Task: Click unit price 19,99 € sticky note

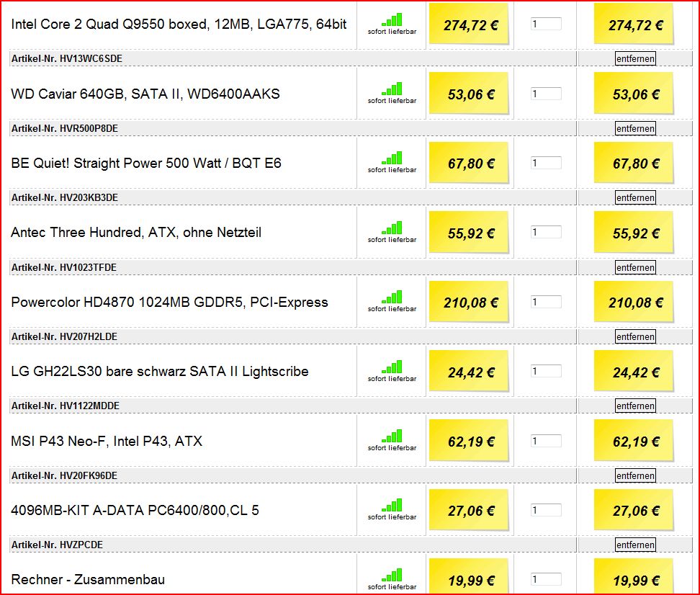Action: [469, 577]
